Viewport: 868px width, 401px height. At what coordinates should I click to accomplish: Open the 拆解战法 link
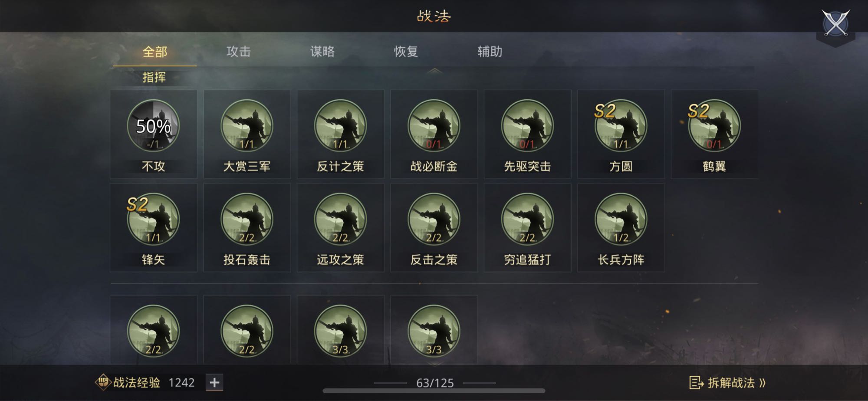(x=728, y=383)
